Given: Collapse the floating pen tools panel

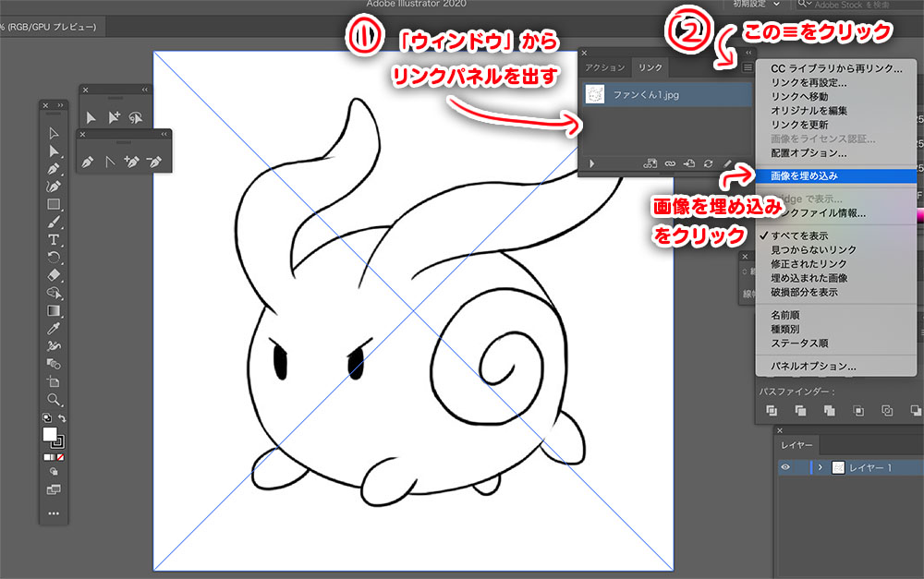Looking at the screenshot, I should coord(164,134).
